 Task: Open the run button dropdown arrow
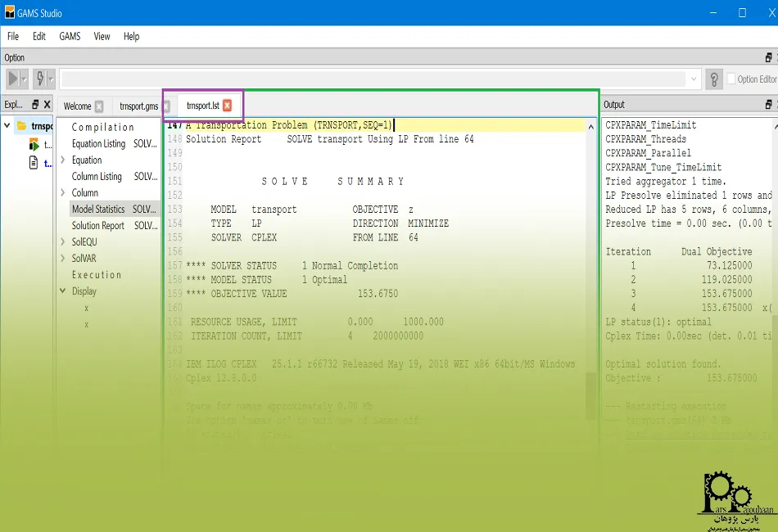point(24,79)
